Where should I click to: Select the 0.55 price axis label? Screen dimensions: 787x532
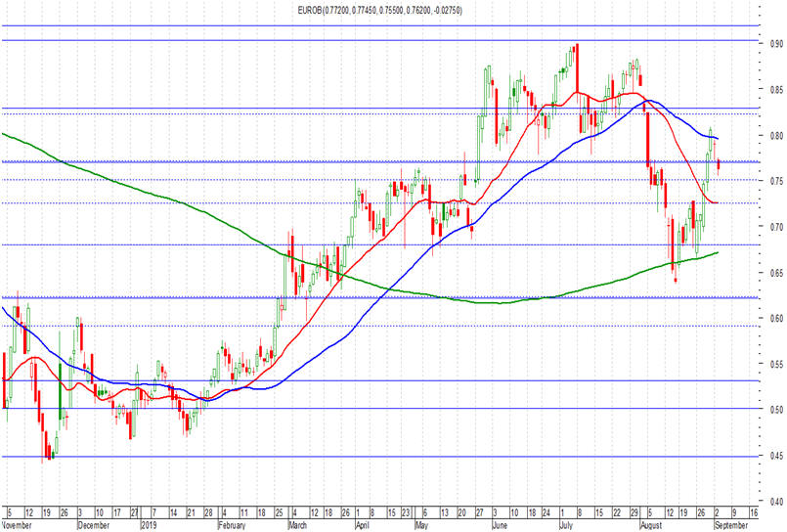click(x=776, y=364)
